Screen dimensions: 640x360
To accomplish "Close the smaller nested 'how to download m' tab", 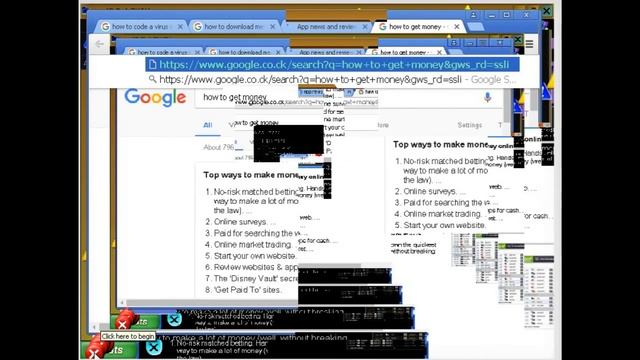I will pos(278,52).
